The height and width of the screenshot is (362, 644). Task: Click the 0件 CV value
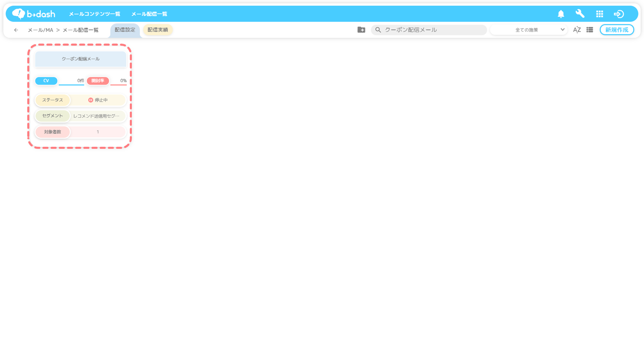coord(80,81)
